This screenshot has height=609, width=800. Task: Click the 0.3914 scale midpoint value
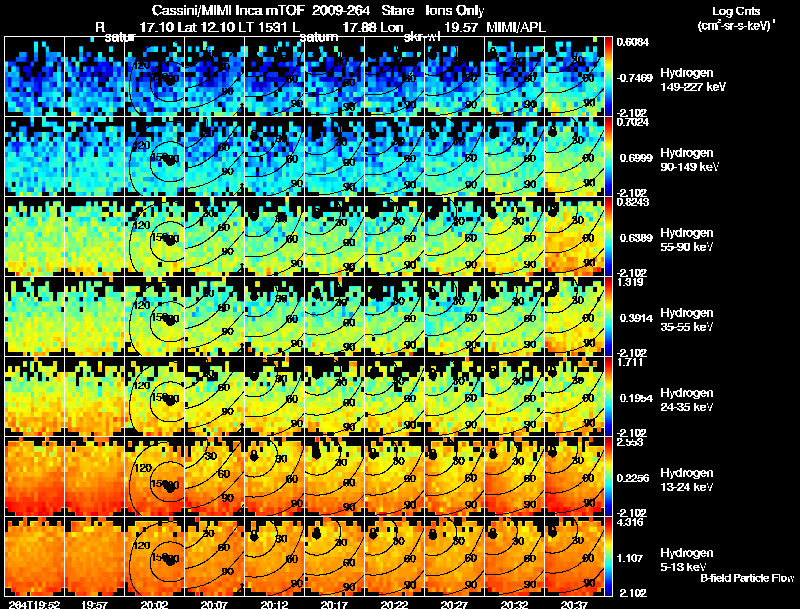[x=636, y=318]
